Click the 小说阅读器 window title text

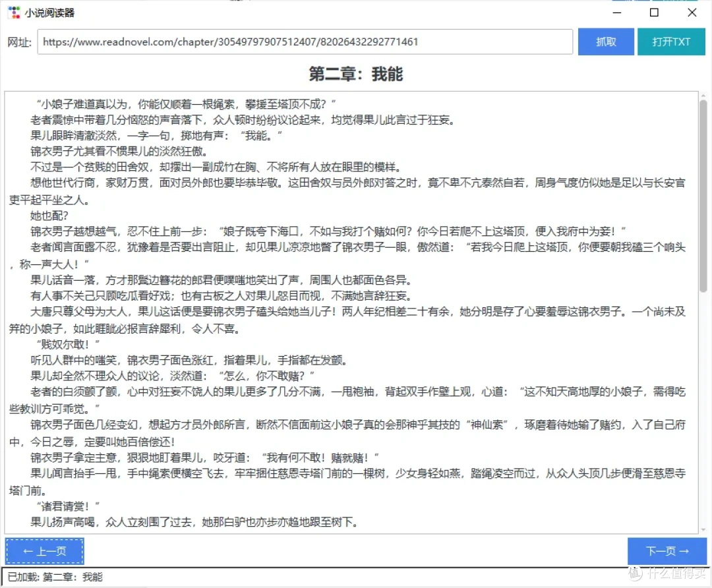(49, 13)
